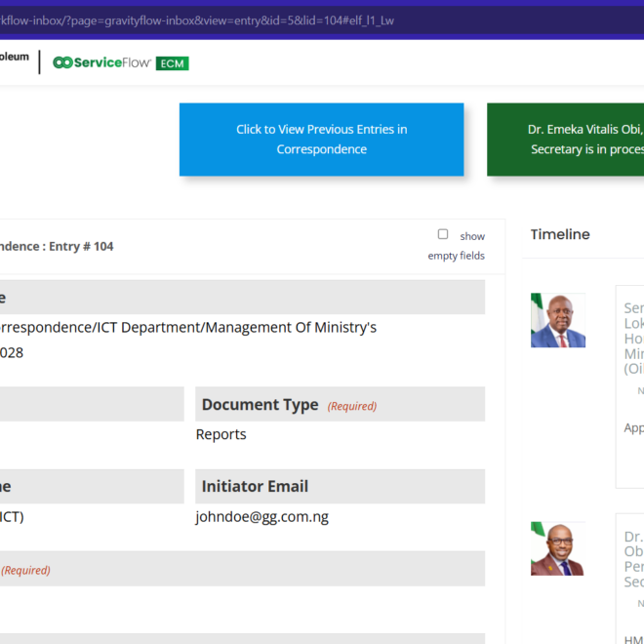
Task: Click the Timeline heading
Action: click(560, 234)
